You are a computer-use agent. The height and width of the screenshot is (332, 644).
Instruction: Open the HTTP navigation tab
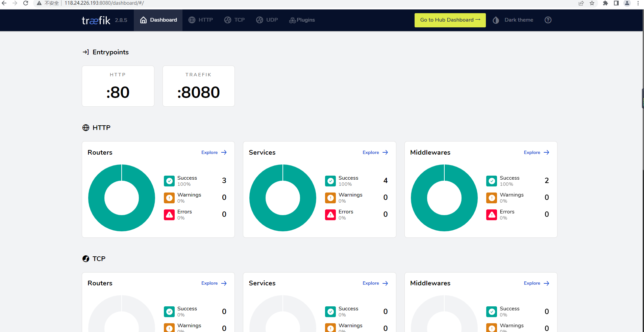point(201,20)
